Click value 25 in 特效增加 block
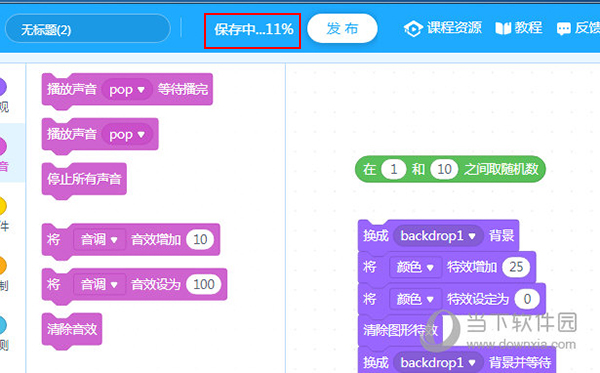This screenshot has width=600, height=373. coord(516,267)
